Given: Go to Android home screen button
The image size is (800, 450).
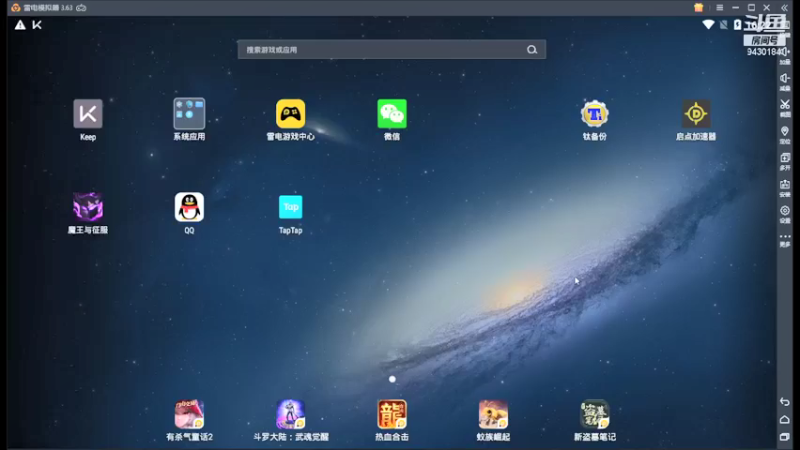Looking at the screenshot, I should point(785,419).
